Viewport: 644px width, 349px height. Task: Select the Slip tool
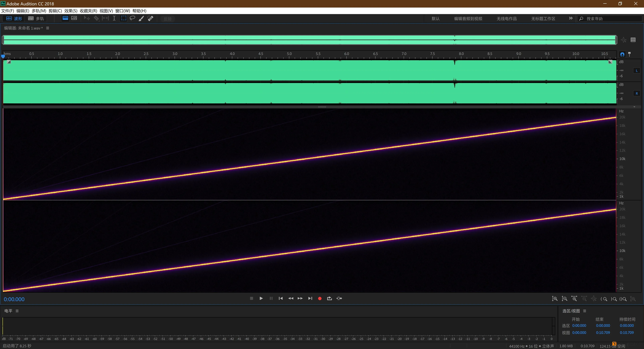point(105,18)
